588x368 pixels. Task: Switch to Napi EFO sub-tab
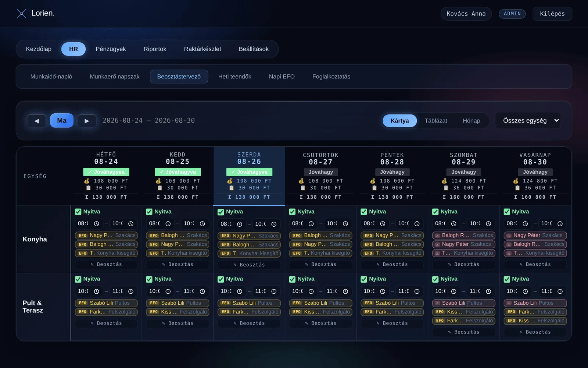282,77
